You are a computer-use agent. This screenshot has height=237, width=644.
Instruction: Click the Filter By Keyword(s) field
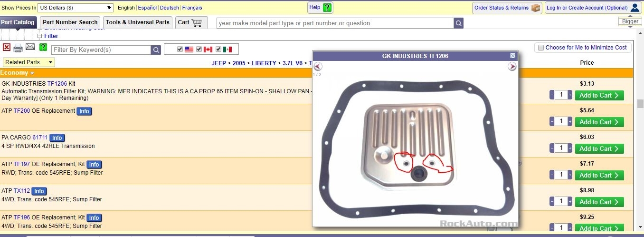click(101, 50)
